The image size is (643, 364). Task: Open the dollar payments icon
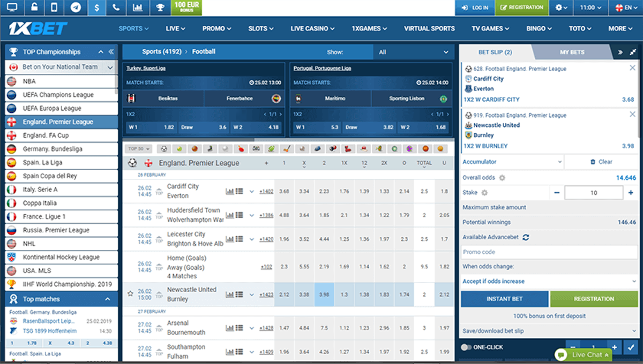pos(96,7)
